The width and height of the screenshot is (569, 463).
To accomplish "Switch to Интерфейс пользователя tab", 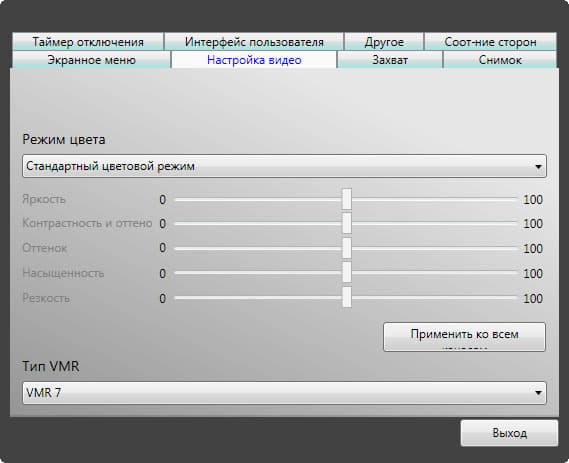I will click(254, 42).
